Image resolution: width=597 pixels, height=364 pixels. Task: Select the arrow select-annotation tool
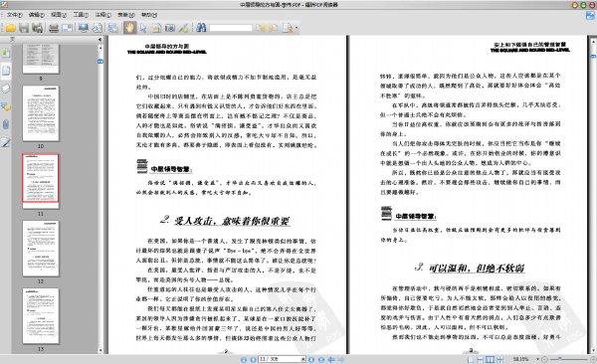(x=143, y=28)
